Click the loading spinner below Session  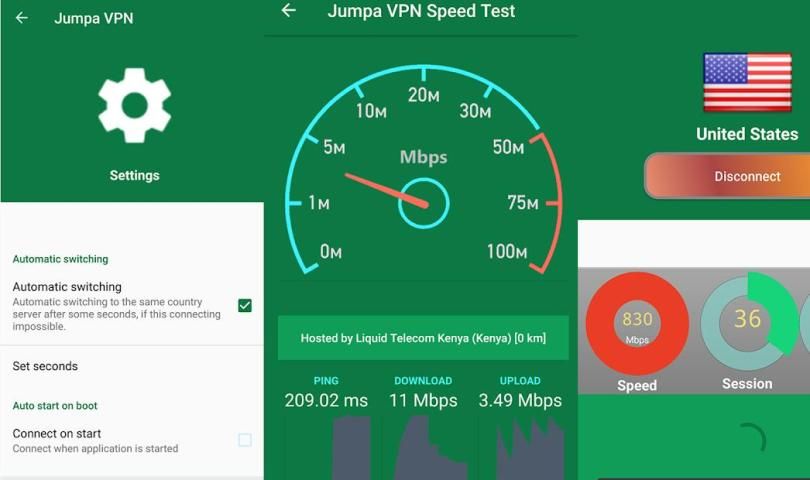[750, 440]
